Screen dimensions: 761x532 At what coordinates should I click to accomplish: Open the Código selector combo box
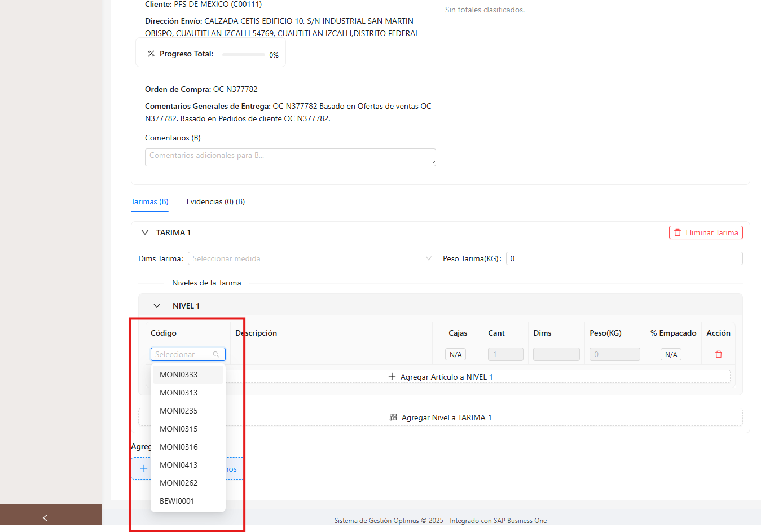click(x=188, y=354)
